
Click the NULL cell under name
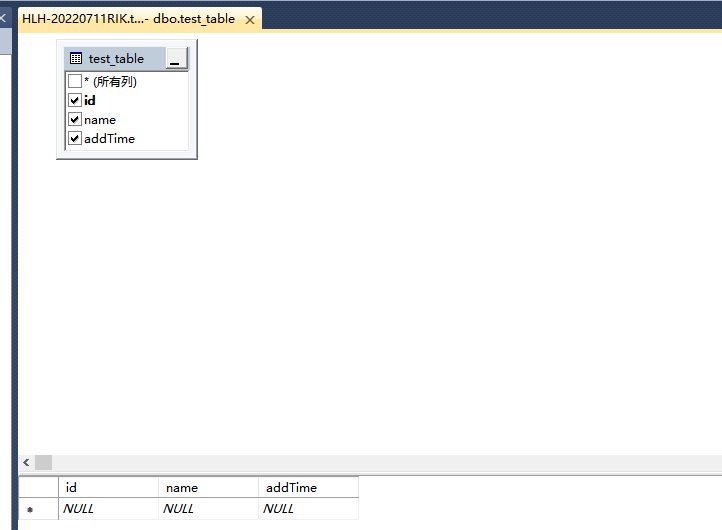pos(208,509)
